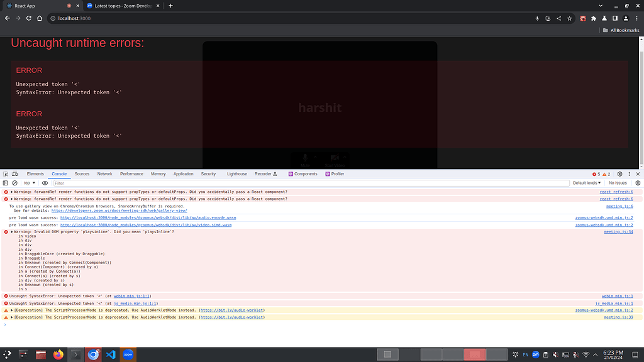Expand the Invalid DOM property warning
Screen dimensions: 644x362
pos(11,231)
